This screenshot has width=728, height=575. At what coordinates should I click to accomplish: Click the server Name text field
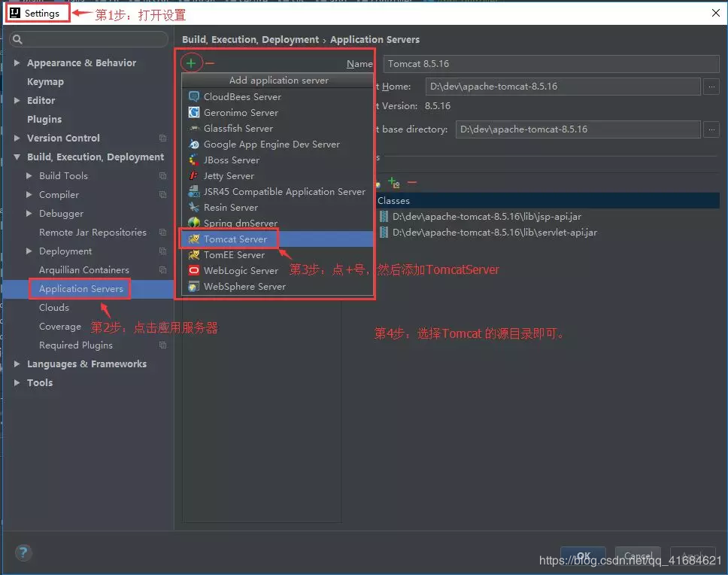point(551,64)
